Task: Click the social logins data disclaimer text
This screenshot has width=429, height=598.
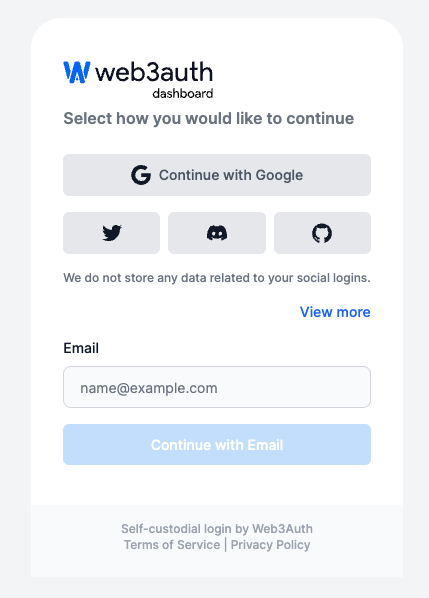Action: 217,278
